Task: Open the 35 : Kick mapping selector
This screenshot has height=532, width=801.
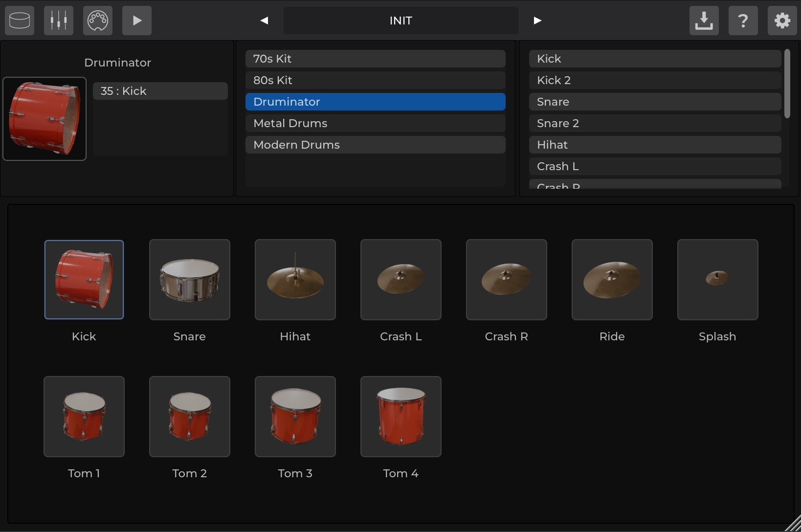Action: 161,91
